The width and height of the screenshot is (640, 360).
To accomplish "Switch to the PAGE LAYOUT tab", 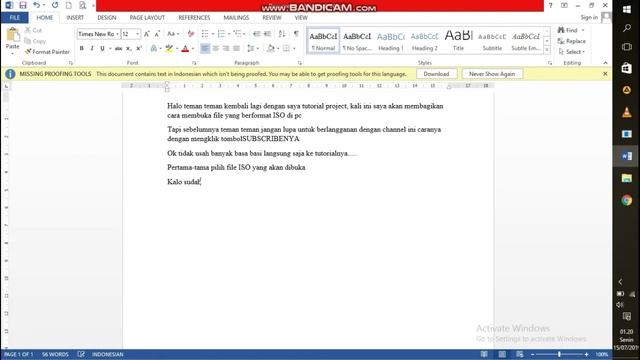I will coord(147,18).
